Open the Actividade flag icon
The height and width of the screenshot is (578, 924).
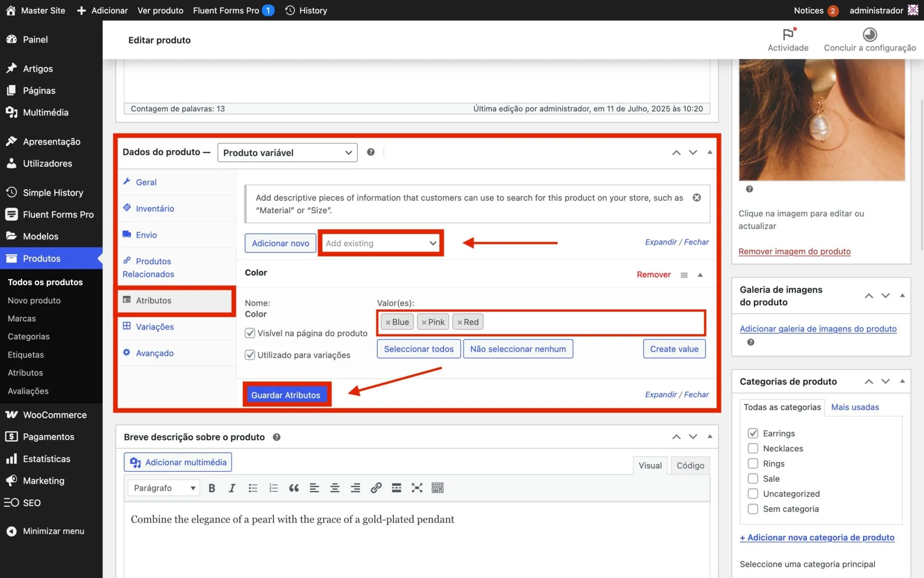point(788,35)
